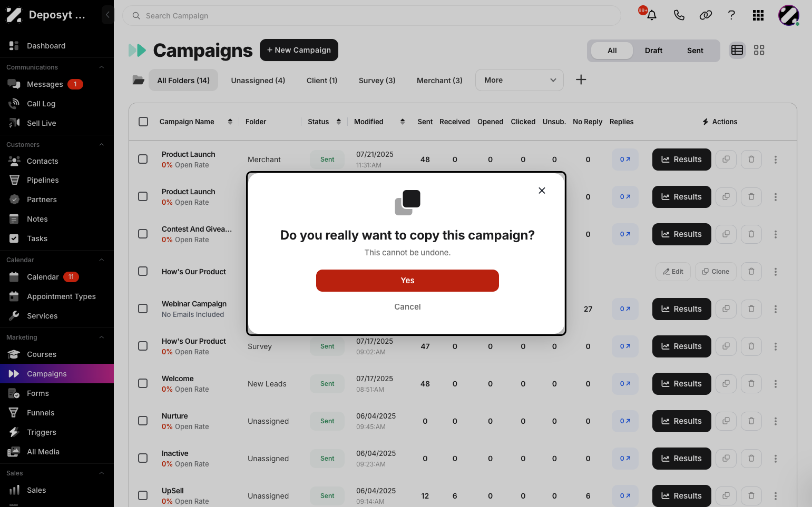Select the Draft filter tab
Viewport: 812px width, 507px height.
[x=653, y=51]
